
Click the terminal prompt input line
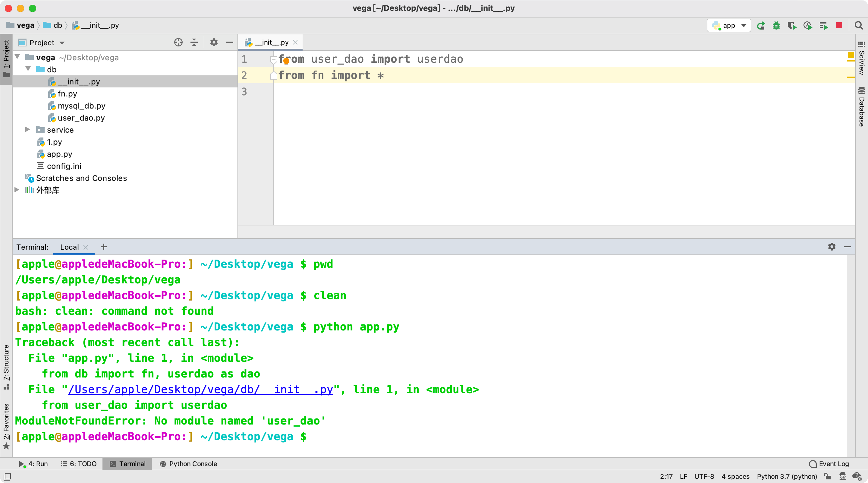click(x=431, y=437)
